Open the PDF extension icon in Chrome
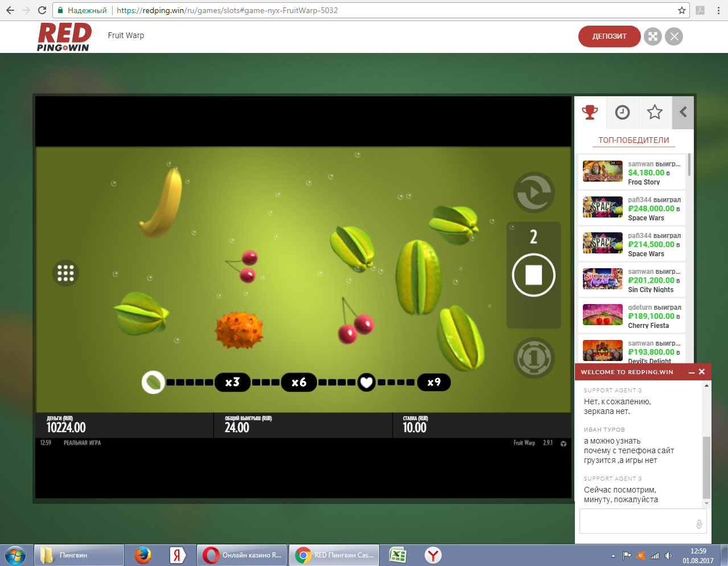728x566 pixels. click(x=700, y=10)
